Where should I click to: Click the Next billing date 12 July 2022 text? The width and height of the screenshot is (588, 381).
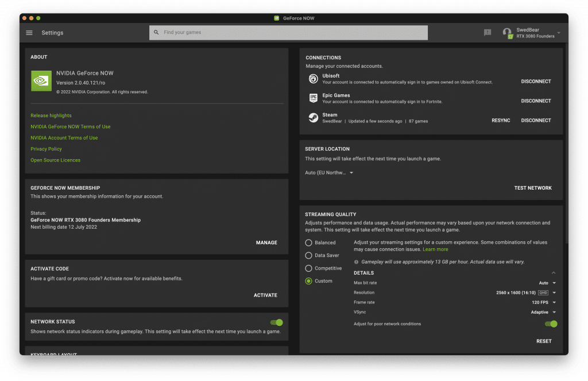coord(64,227)
